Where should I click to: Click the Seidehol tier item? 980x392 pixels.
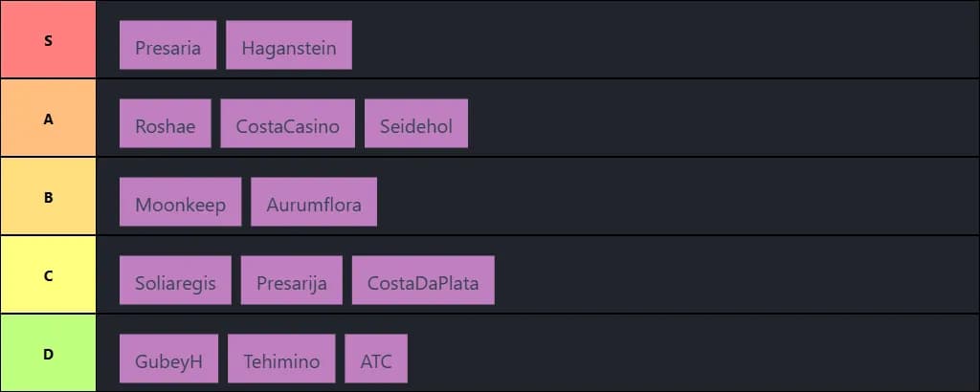(x=415, y=123)
